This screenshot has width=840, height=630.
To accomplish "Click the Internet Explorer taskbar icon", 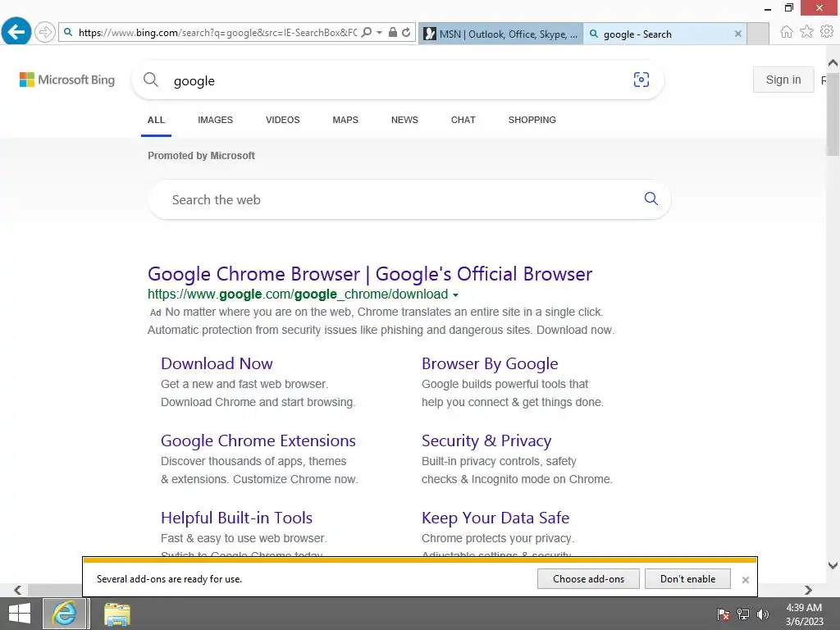I will [64, 614].
